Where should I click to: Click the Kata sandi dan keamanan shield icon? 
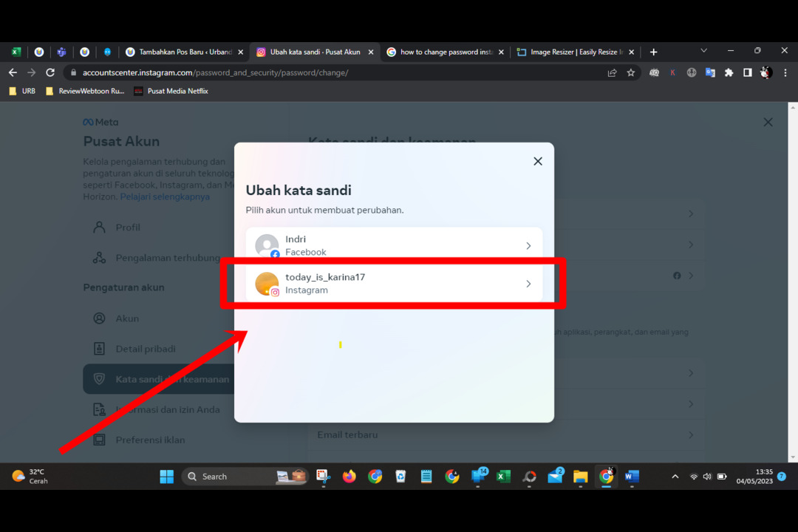[x=99, y=379]
